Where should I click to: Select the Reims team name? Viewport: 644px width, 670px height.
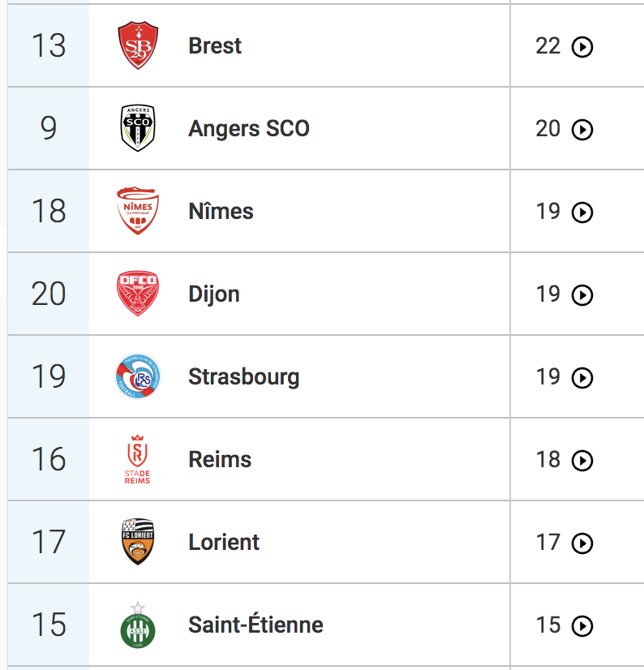[220, 459]
